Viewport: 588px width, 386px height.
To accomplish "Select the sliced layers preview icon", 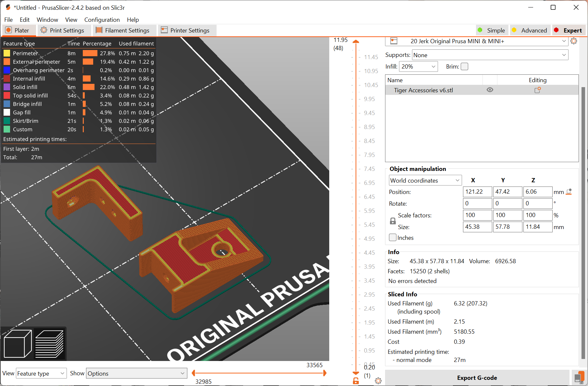I will [49, 343].
